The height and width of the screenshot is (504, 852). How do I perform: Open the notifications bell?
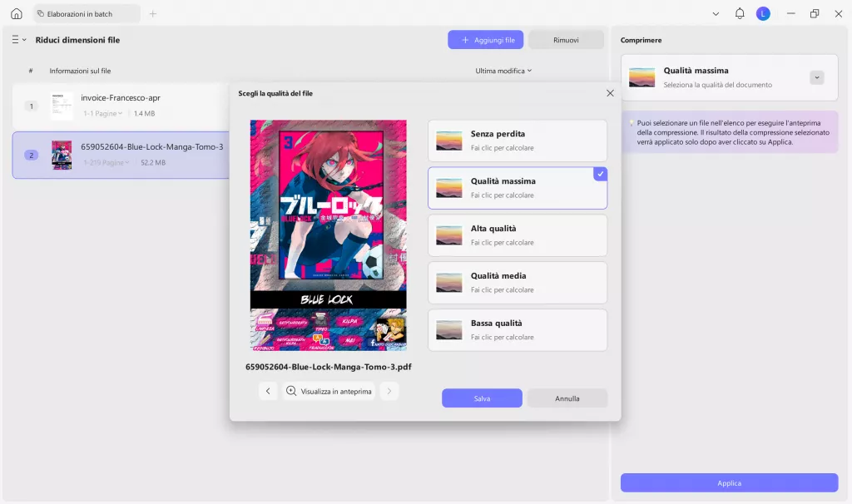click(740, 13)
